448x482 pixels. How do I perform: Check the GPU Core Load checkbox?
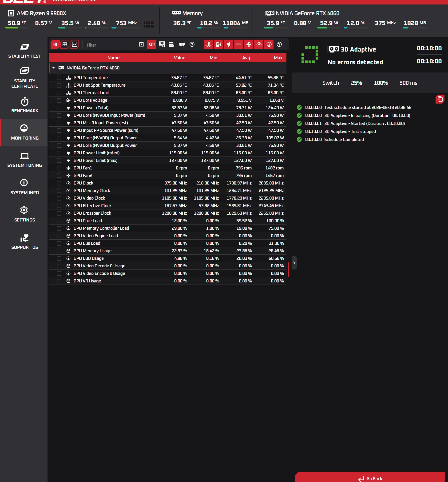pyautogui.click(x=59, y=221)
